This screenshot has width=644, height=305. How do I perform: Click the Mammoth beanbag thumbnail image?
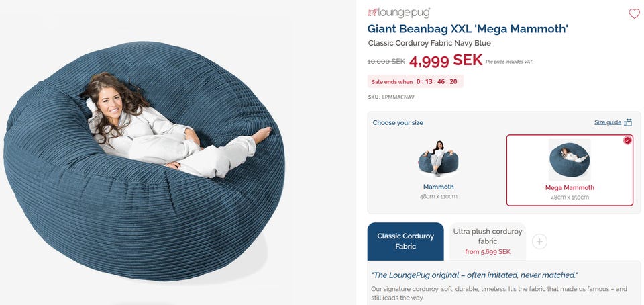(438, 160)
